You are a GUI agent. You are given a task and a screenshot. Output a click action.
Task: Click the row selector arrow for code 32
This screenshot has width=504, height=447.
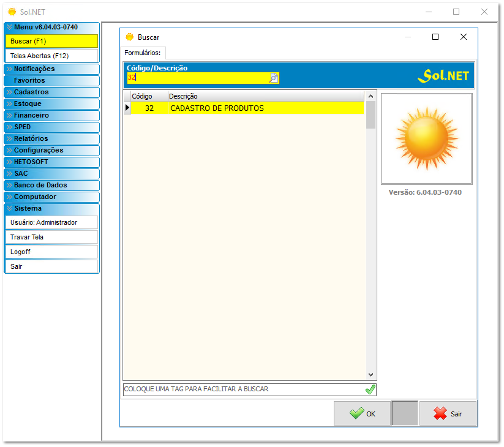point(127,107)
